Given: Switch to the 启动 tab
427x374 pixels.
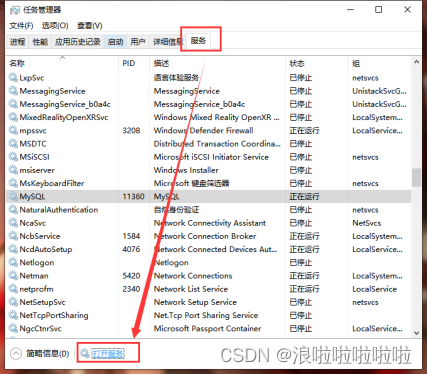Looking at the screenshot, I should (x=115, y=42).
